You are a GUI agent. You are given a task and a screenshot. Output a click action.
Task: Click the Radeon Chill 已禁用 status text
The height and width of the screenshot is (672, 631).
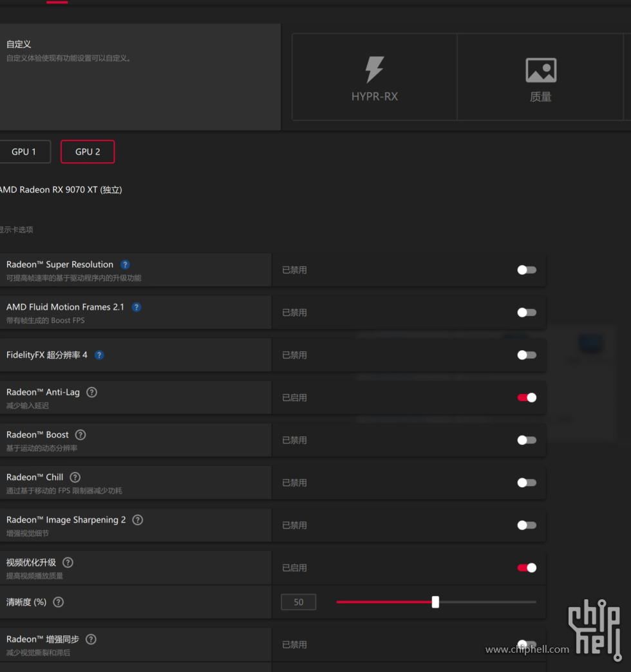click(294, 483)
